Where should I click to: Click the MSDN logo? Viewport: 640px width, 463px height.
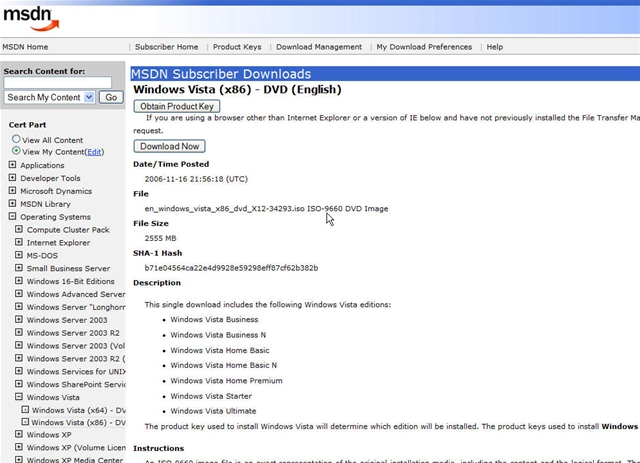click(31, 19)
